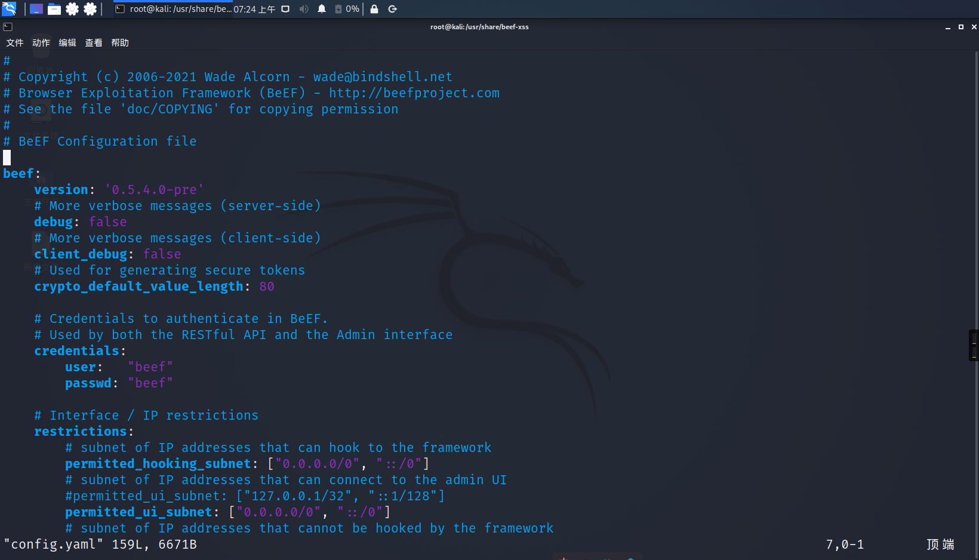The image size is (979, 560).
Task: Click the display icon next to the clock
Action: 285,9
